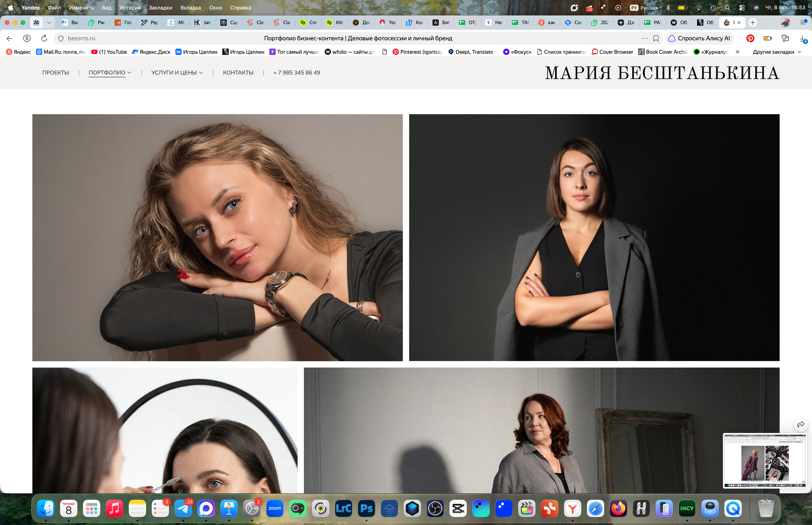The width and height of the screenshot is (812, 525).
Task: Click the share arrow above the screenshot preview
Action: click(801, 424)
